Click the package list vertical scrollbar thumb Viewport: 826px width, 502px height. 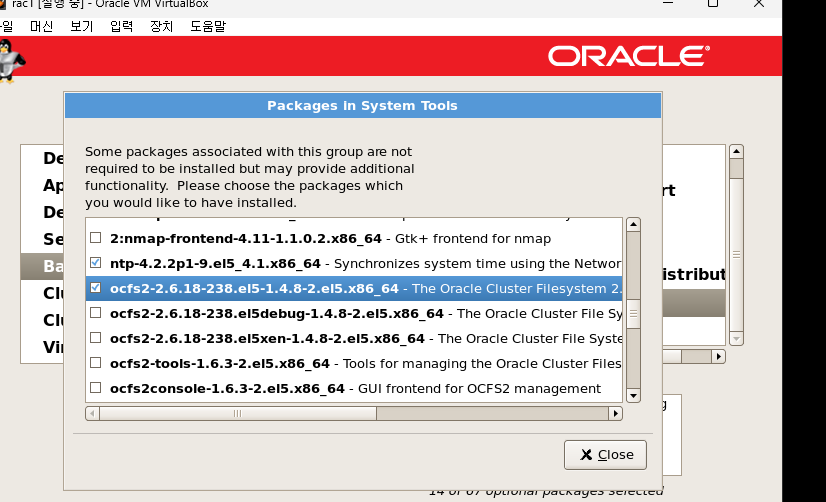click(x=633, y=313)
